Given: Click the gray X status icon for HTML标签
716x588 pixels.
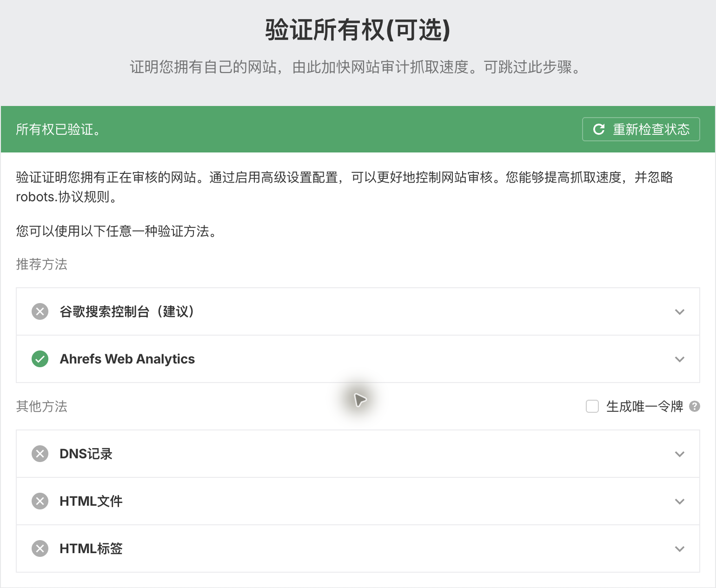Looking at the screenshot, I should click(x=40, y=548).
